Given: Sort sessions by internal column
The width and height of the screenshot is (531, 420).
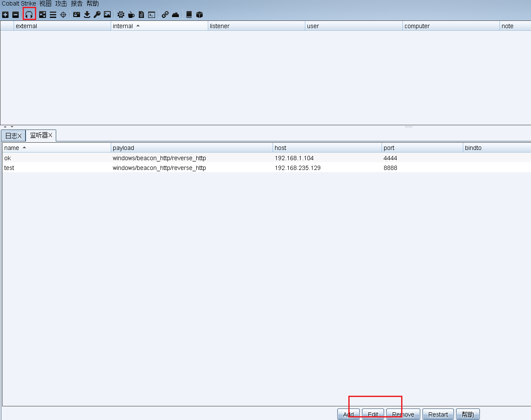Looking at the screenshot, I should 159,26.
